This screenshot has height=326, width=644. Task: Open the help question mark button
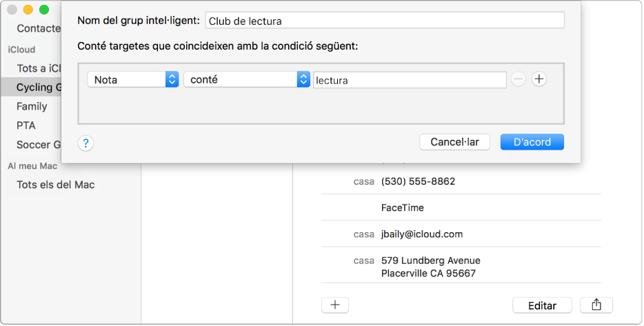coord(86,143)
